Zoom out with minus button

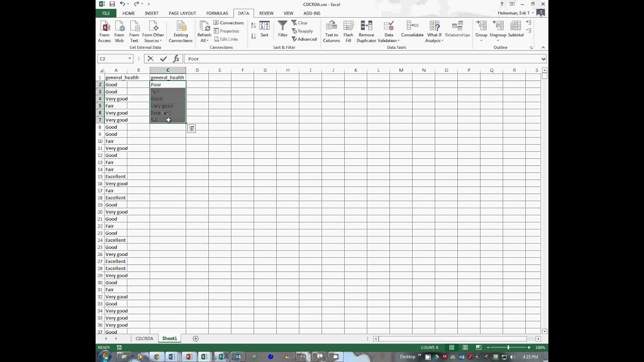point(488,347)
